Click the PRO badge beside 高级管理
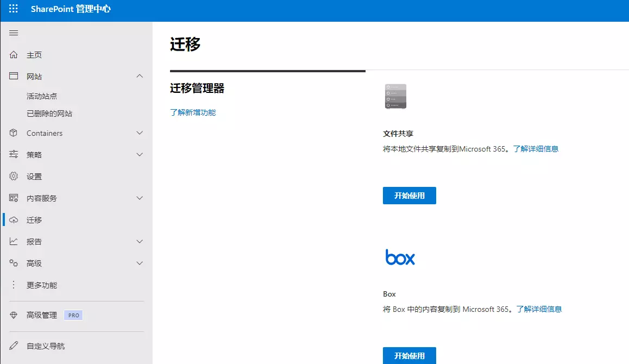Screen dimensions: 629x364 click(73, 315)
